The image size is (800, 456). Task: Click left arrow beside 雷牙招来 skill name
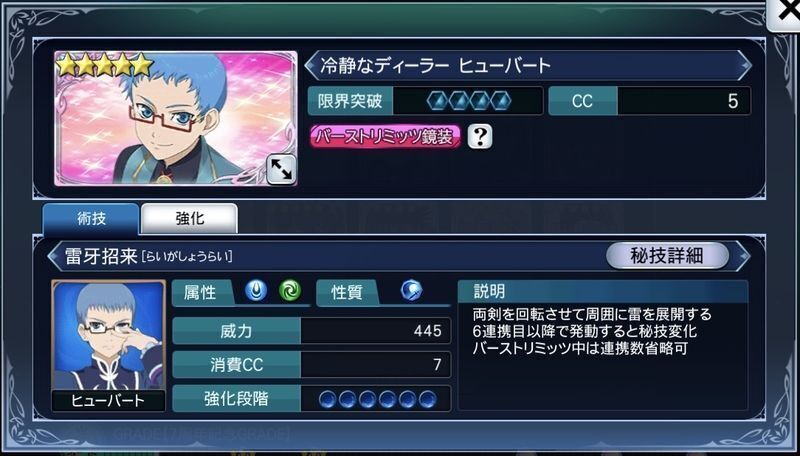click(54, 256)
